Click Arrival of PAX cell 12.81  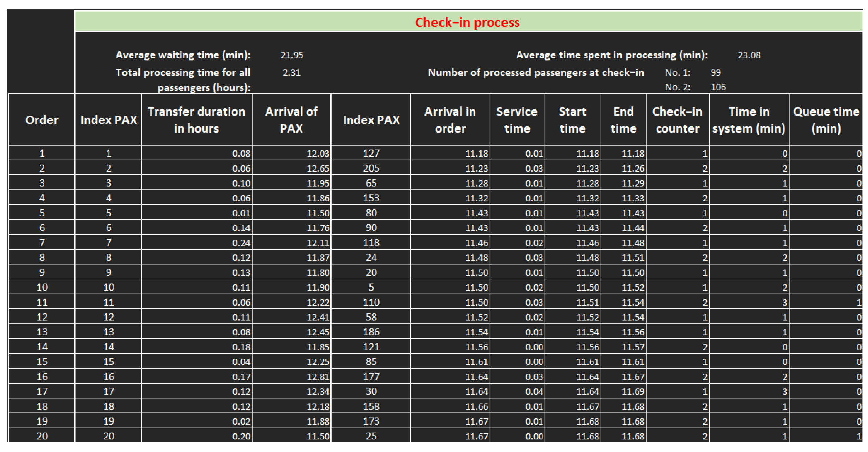[x=318, y=376]
